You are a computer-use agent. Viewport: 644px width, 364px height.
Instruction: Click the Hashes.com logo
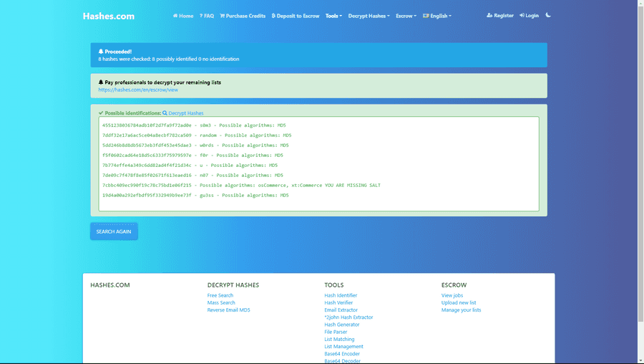click(x=108, y=16)
